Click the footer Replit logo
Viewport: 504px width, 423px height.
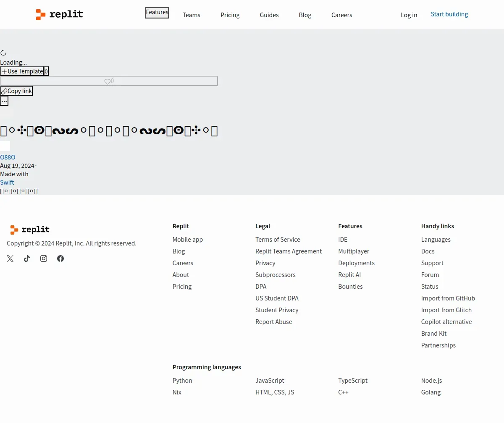30,230
